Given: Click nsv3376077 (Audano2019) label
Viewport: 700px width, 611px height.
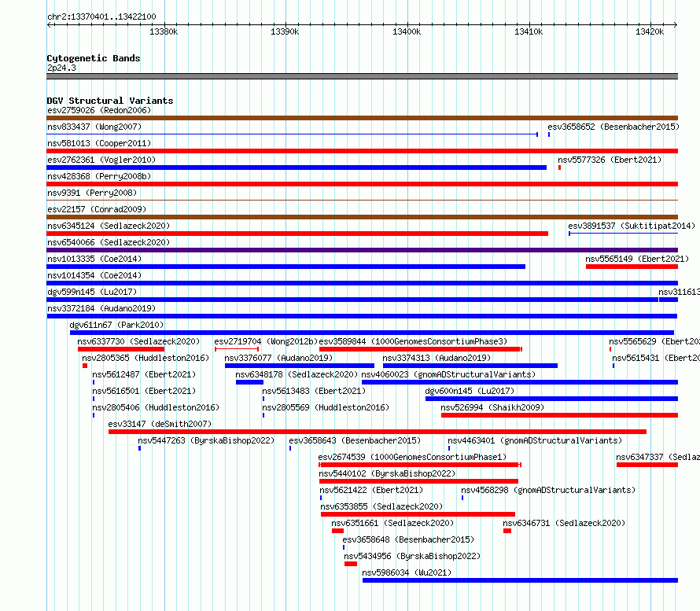Looking at the screenshot, I should [278, 358].
